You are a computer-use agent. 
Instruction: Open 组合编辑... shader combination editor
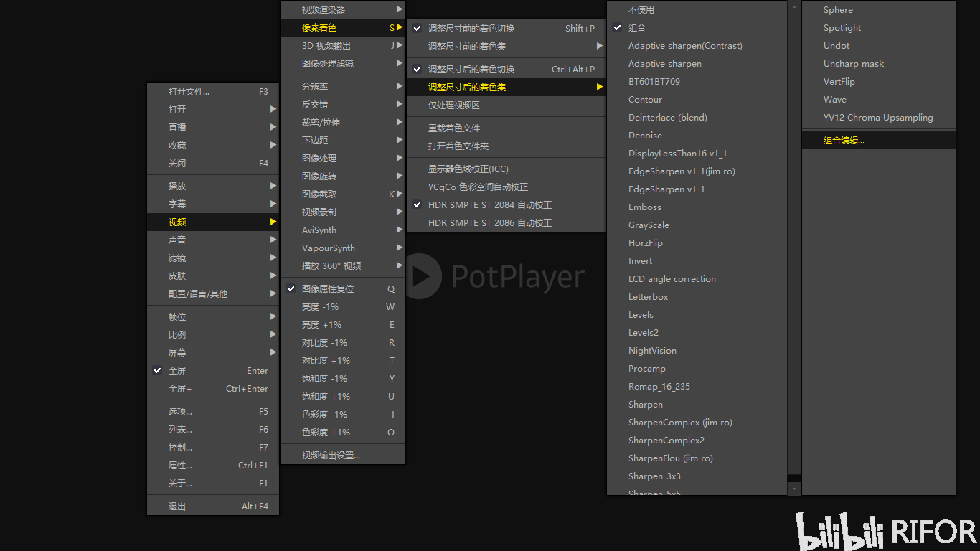[879, 141]
